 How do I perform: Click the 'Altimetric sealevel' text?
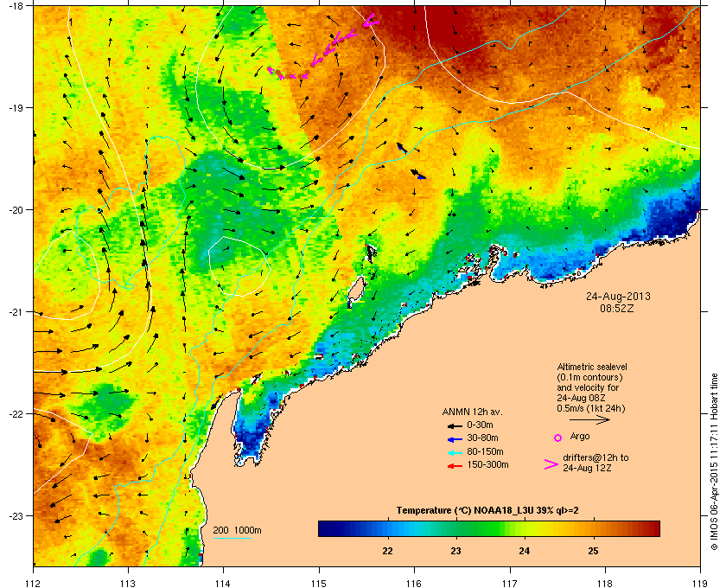pyautogui.click(x=592, y=367)
